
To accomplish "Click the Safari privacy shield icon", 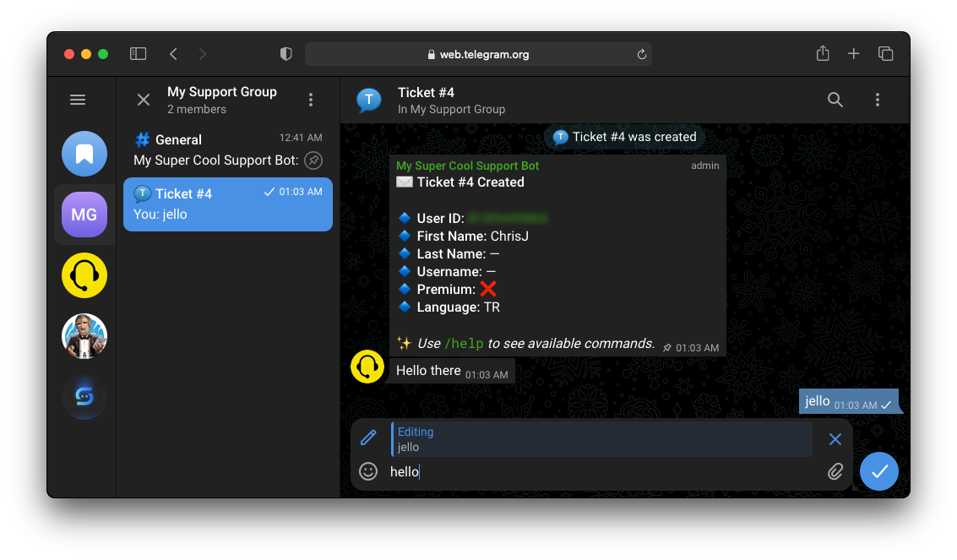I will tap(285, 54).
